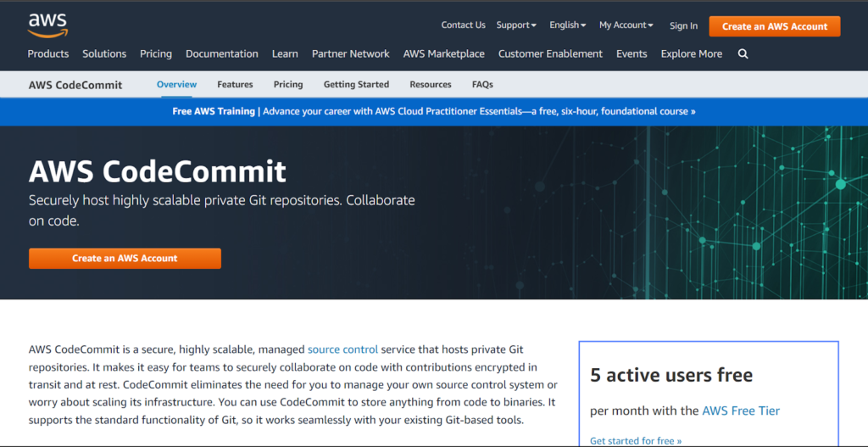
Task: Click Contact Us link
Action: pyautogui.click(x=464, y=25)
